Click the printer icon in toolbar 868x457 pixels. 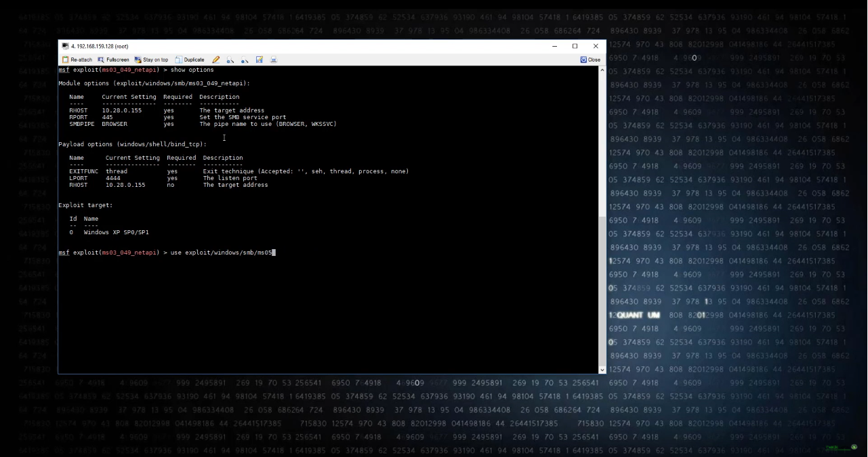click(274, 60)
